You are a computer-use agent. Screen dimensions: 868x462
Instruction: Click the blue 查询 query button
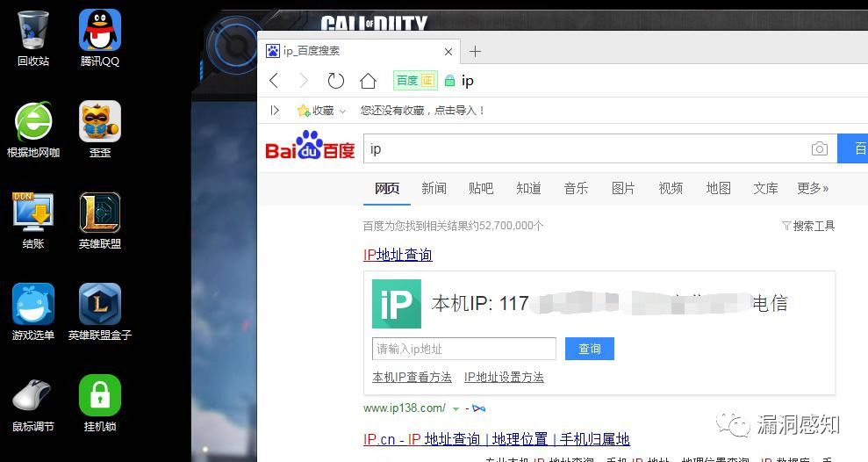click(590, 349)
